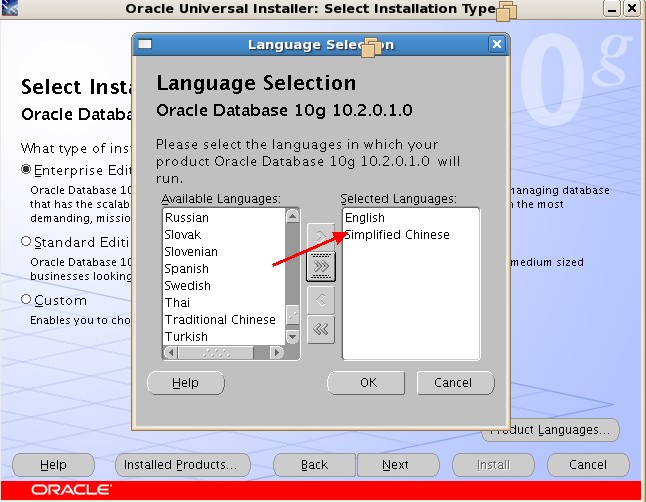The width and height of the screenshot is (646, 502).
Task: Click the vertical scrollbar thumb of Available Languages
Action: (x=292, y=316)
